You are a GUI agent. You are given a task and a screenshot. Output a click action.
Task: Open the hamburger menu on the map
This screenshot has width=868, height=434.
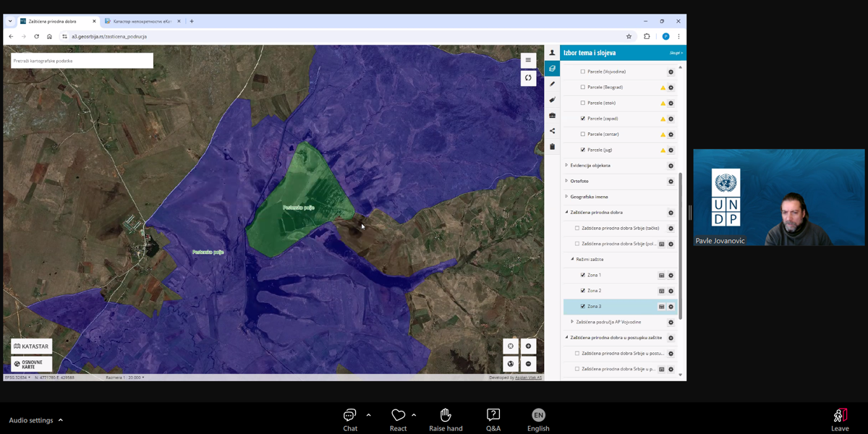coord(528,60)
